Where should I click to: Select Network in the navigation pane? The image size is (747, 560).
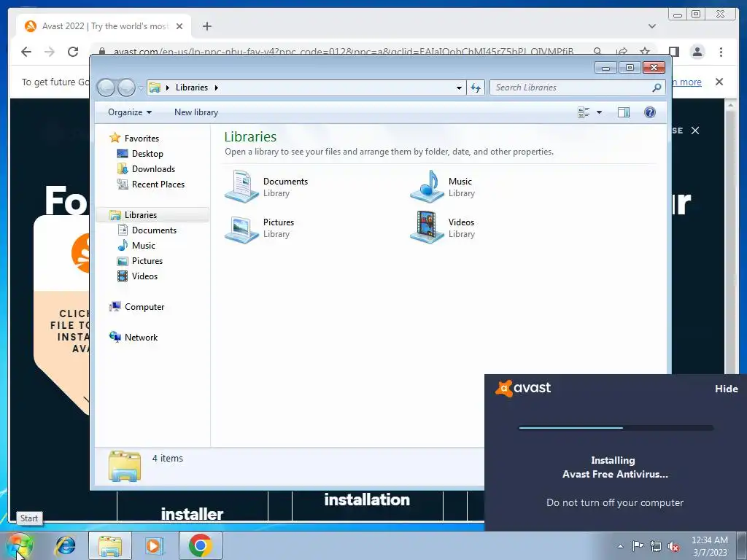(x=141, y=337)
